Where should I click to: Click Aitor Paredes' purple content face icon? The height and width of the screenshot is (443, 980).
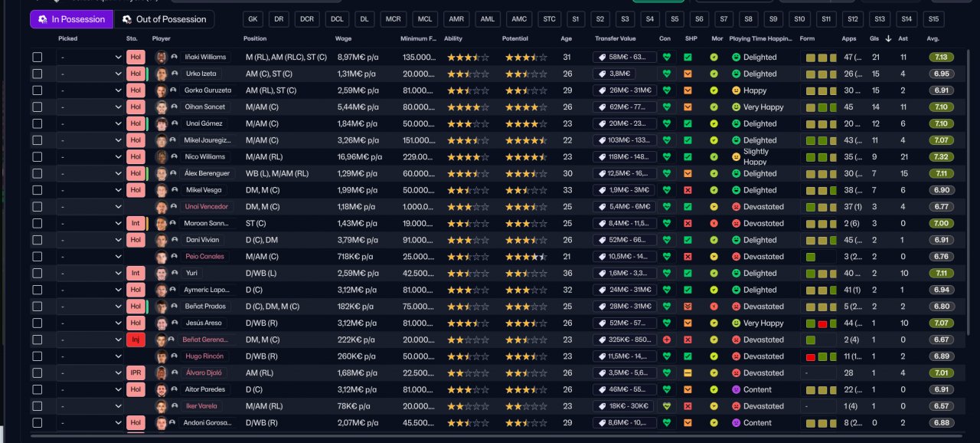coord(737,389)
